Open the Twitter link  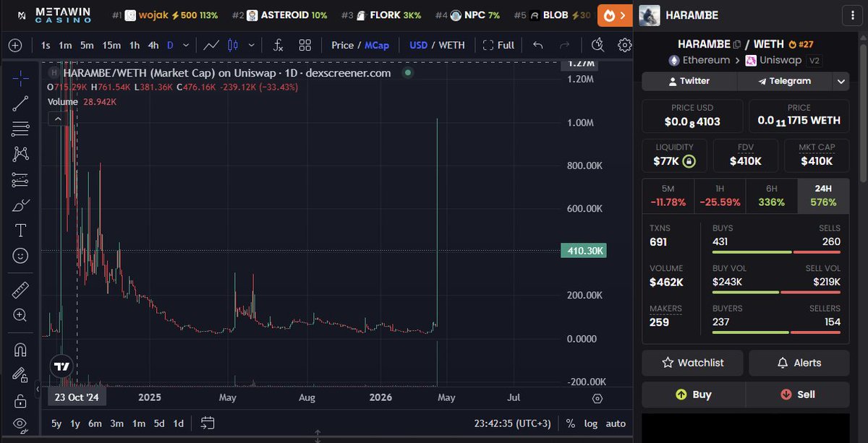(x=689, y=81)
